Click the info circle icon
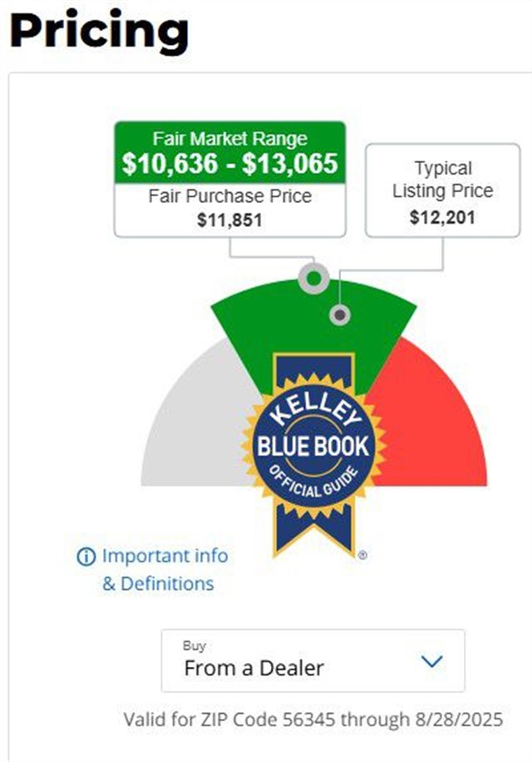Screen dimensions: 532x762 pos(86,557)
